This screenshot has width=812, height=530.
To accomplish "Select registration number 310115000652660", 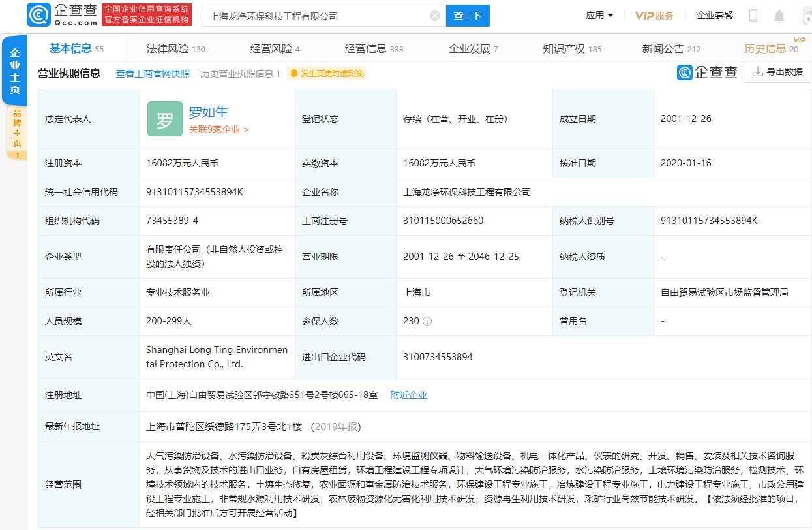I will pyautogui.click(x=444, y=221).
